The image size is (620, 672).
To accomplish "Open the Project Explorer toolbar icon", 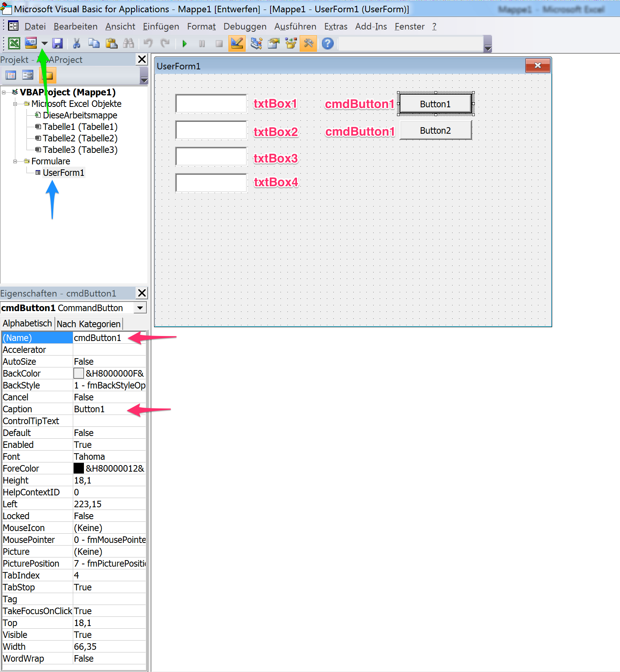I will 256,44.
